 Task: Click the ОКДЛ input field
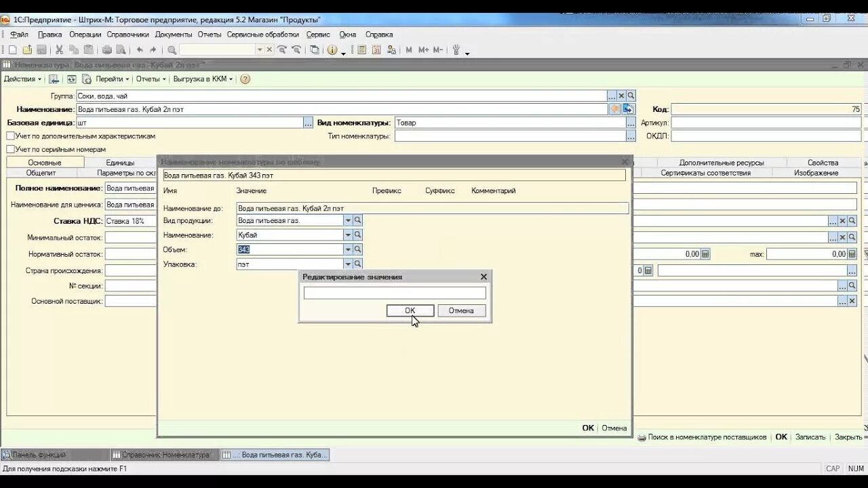coord(766,136)
